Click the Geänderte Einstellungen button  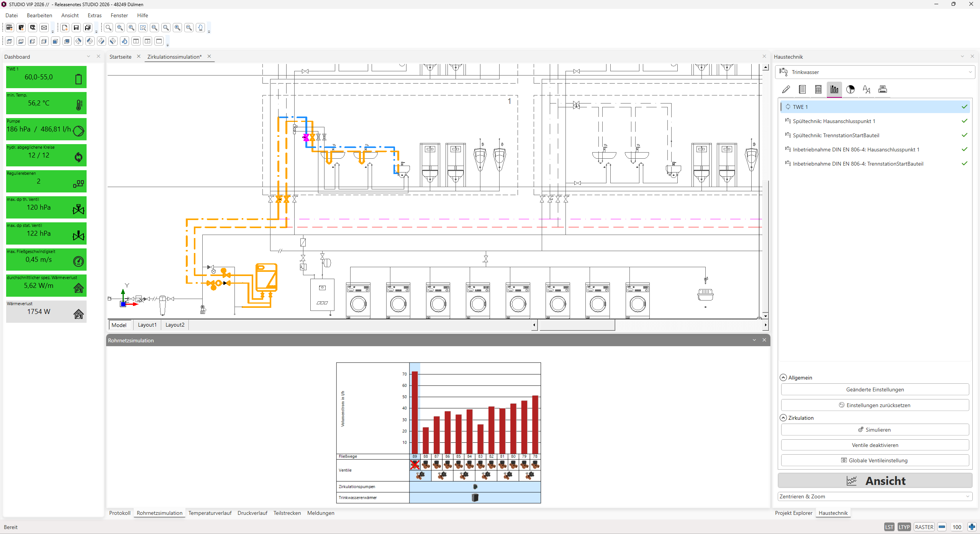(x=875, y=389)
